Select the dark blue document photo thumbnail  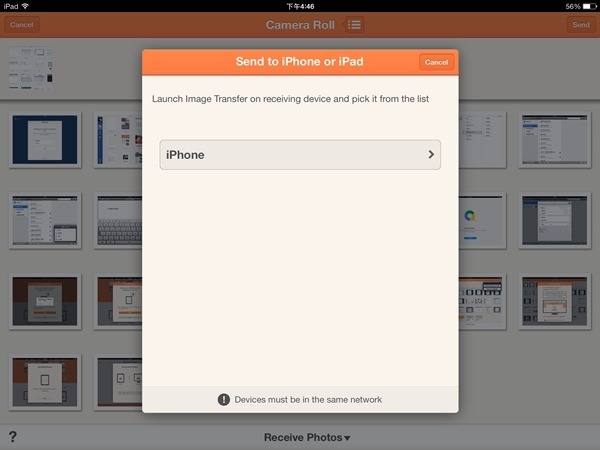coord(45,140)
